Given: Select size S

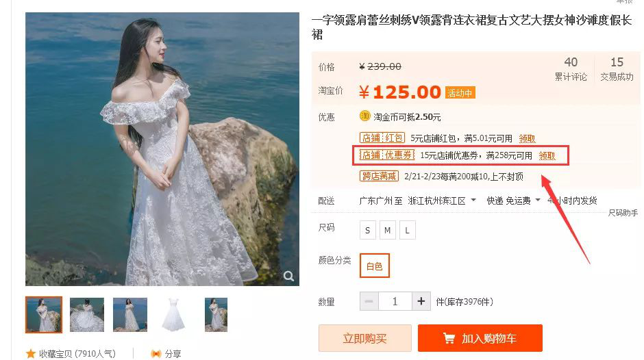Looking at the screenshot, I should (x=368, y=230).
